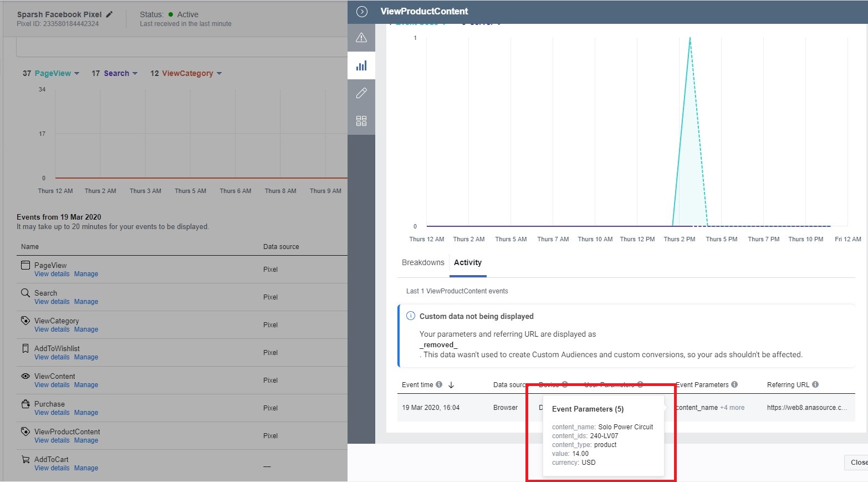The width and height of the screenshot is (868, 482).
Task: Expand the PageView dropdown
Action: click(76, 74)
